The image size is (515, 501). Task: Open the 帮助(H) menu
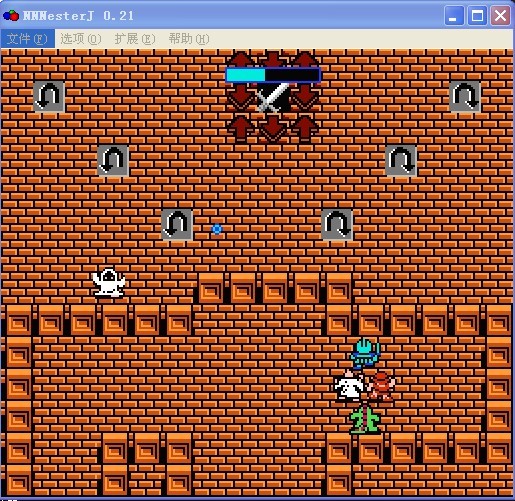click(189, 39)
